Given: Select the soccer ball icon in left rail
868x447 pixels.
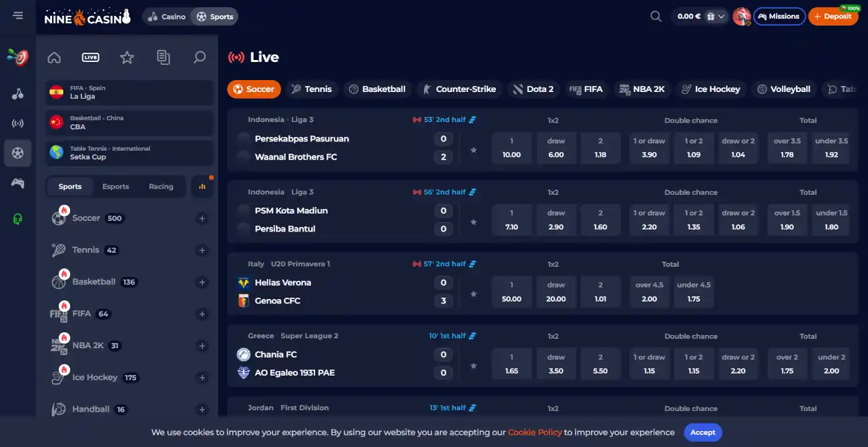Looking at the screenshot, I should point(18,153).
